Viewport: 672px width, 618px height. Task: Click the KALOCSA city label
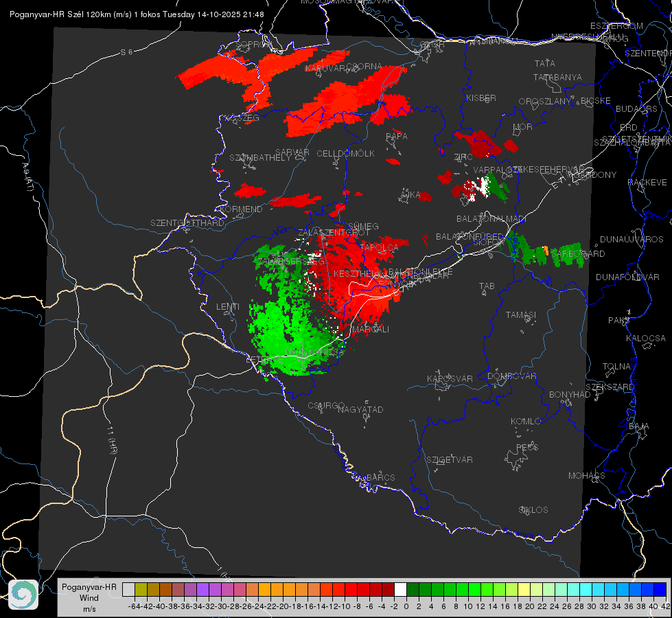click(x=645, y=339)
